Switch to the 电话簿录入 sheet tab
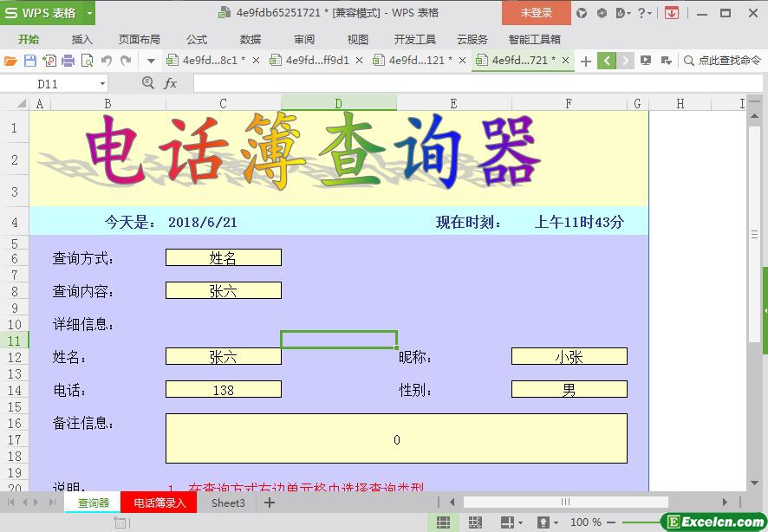Viewport: 768px width, 532px height. [x=159, y=503]
